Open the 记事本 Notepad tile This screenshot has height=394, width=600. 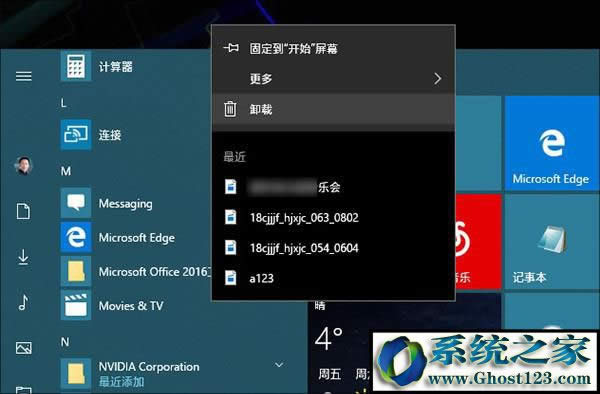click(x=552, y=242)
